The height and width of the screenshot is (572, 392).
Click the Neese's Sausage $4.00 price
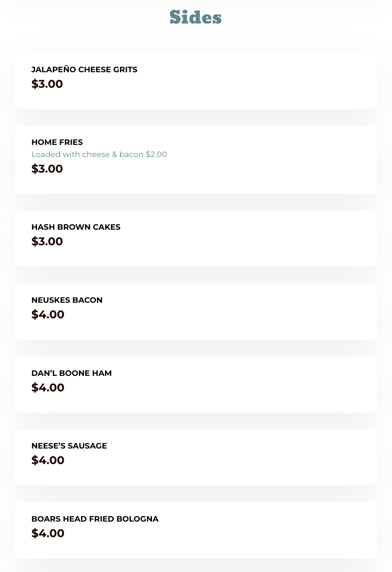[x=48, y=460]
